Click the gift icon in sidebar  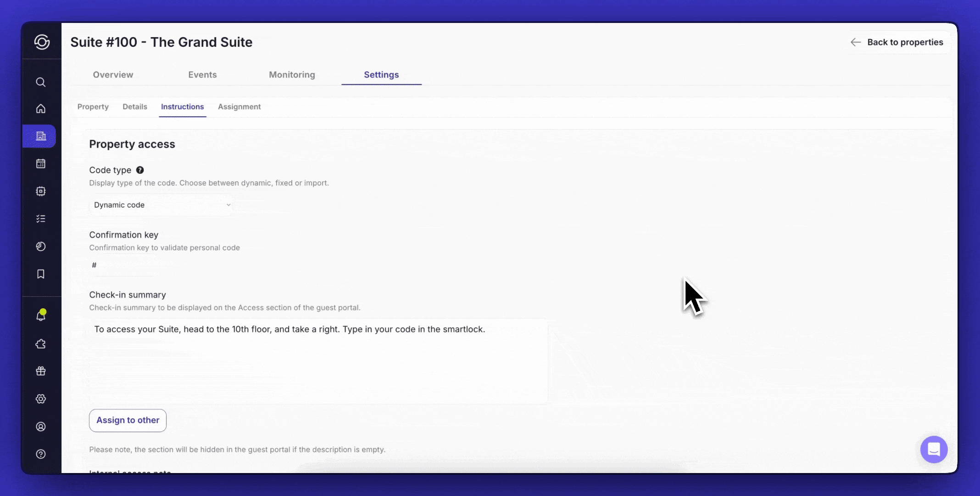(x=41, y=371)
